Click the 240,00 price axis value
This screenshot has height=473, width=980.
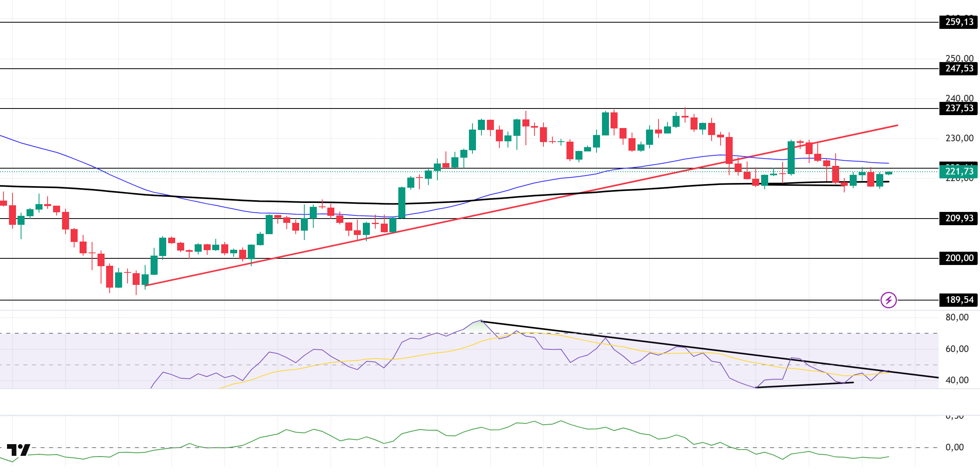click(959, 98)
